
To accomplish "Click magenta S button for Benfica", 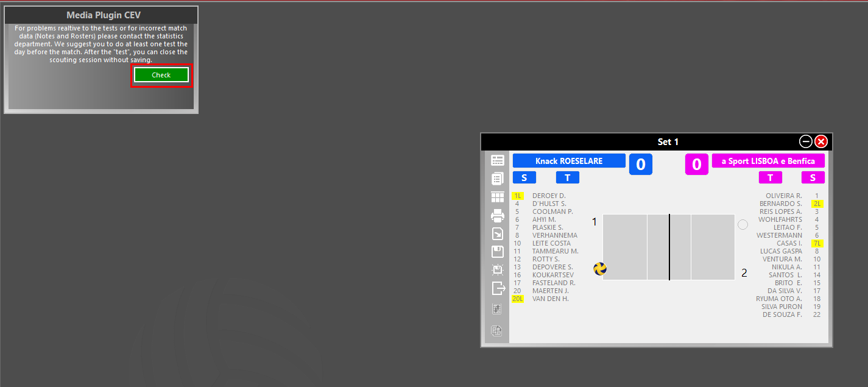I will pos(813,177).
